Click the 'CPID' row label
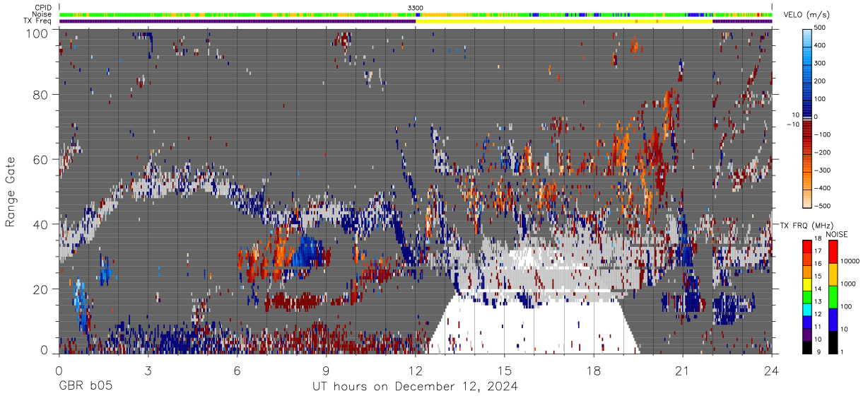The height and width of the screenshot is (401, 868). coord(43,7)
